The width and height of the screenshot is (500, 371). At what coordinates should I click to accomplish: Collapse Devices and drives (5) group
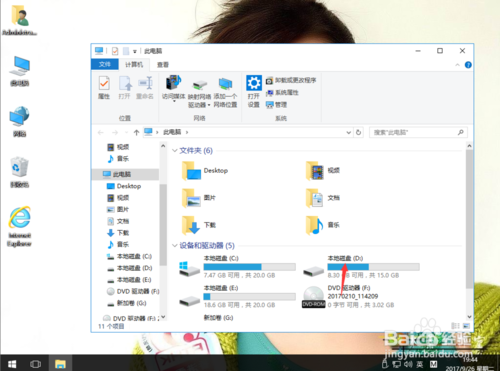pyautogui.click(x=175, y=246)
